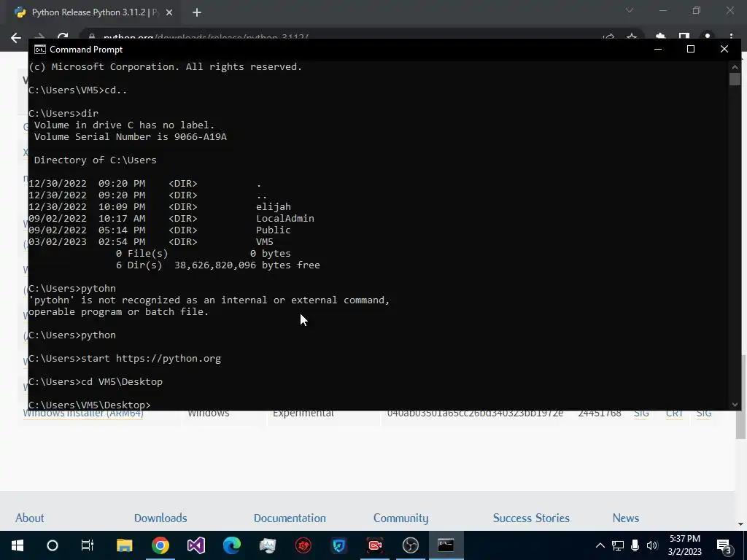Click '38,626,820,096 bytes free' text
The image size is (747, 560).
click(247, 265)
